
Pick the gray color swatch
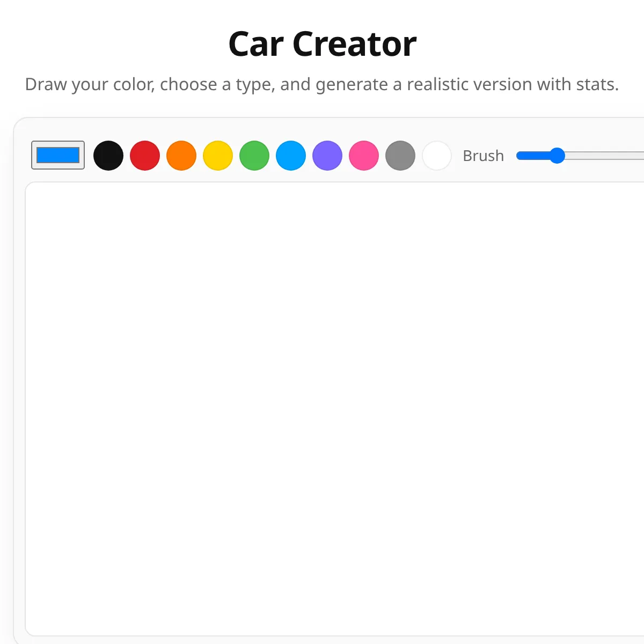(x=400, y=156)
